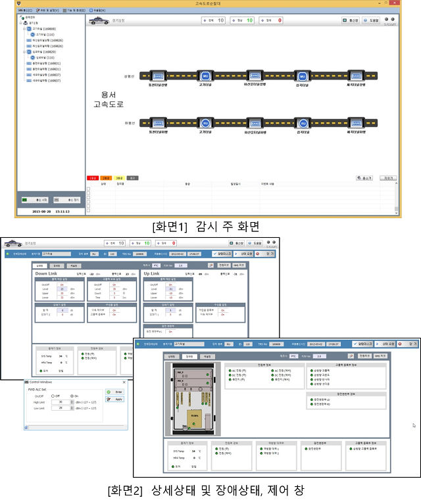Collapse the 심곡터널 (169829) tree node

24,52
